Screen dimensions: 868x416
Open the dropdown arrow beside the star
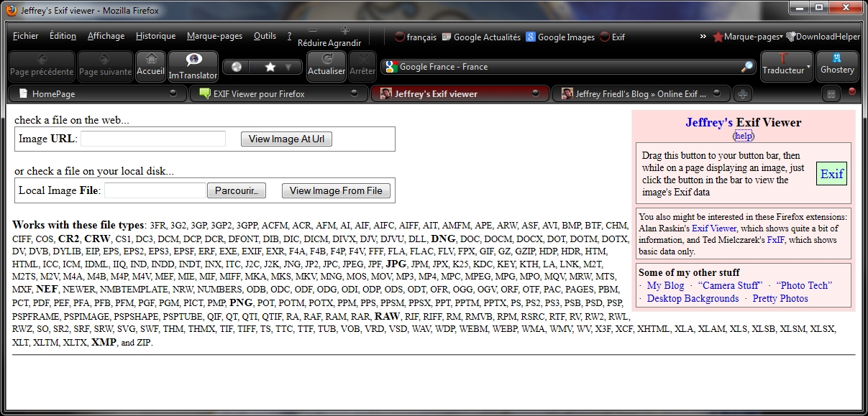point(289,67)
